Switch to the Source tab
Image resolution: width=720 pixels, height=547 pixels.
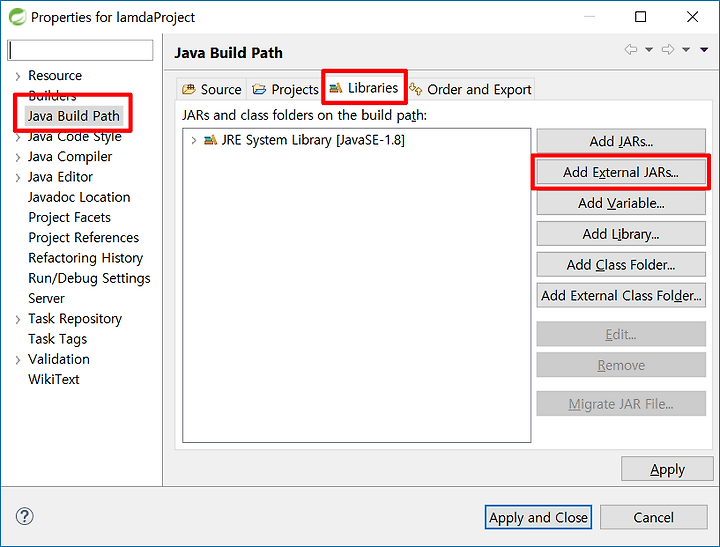(x=212, y=89)
